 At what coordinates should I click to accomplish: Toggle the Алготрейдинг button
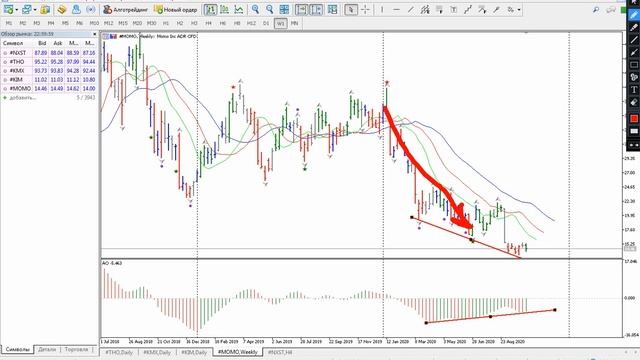coord(126,9)
